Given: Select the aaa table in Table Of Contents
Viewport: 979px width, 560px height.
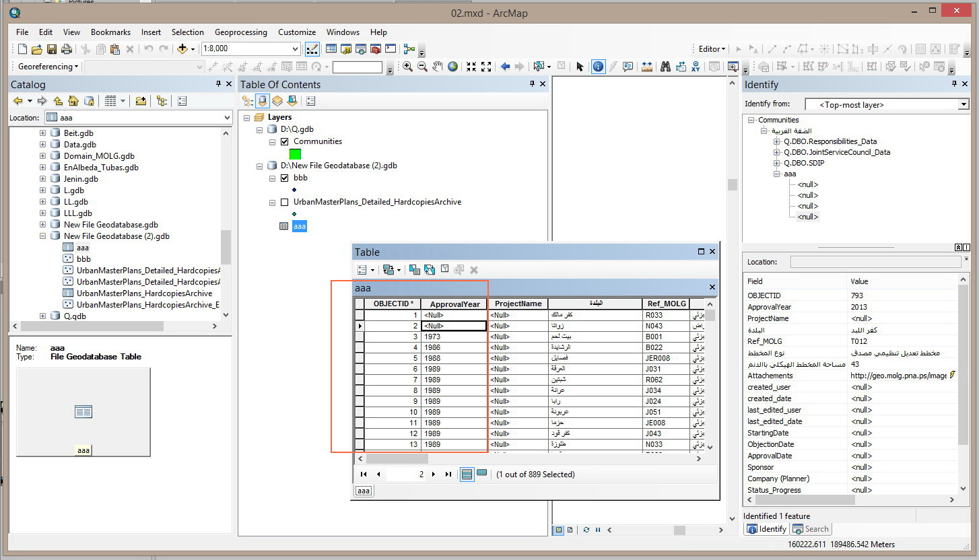Looking at the screenshot, I should pyautogui.click(x=300, y=227).
